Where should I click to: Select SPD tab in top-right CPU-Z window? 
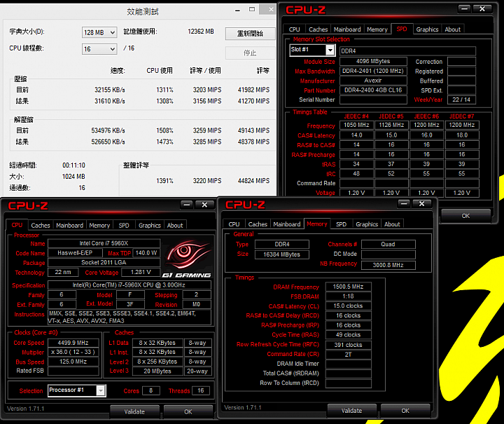point(402,29)
